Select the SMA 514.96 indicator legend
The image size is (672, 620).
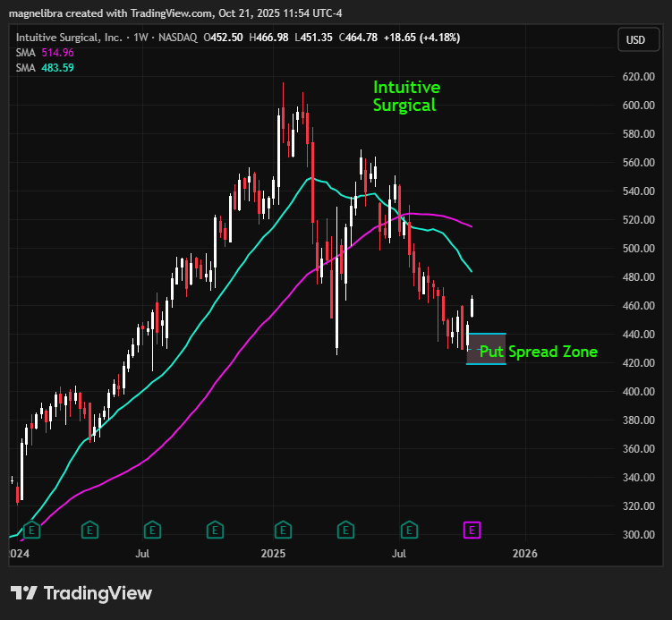[x=45, y=53]
